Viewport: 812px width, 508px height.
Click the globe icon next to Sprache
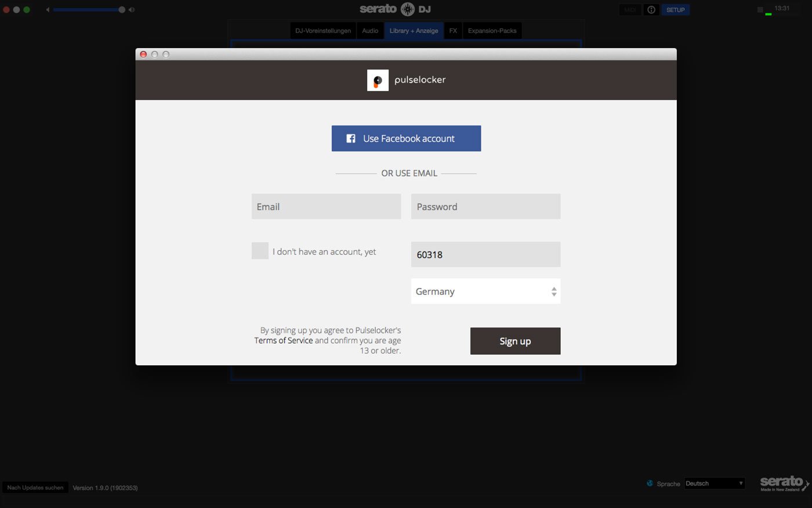point(650,484)
